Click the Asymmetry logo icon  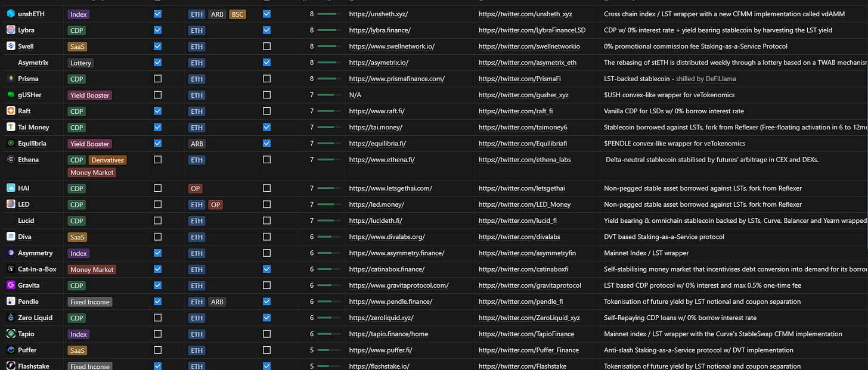11,253
